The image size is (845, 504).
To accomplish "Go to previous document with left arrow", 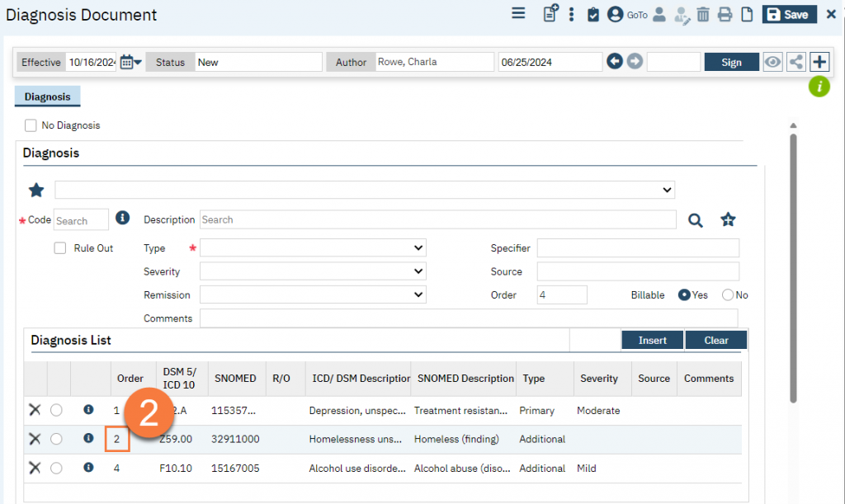I will pos(615,62).
